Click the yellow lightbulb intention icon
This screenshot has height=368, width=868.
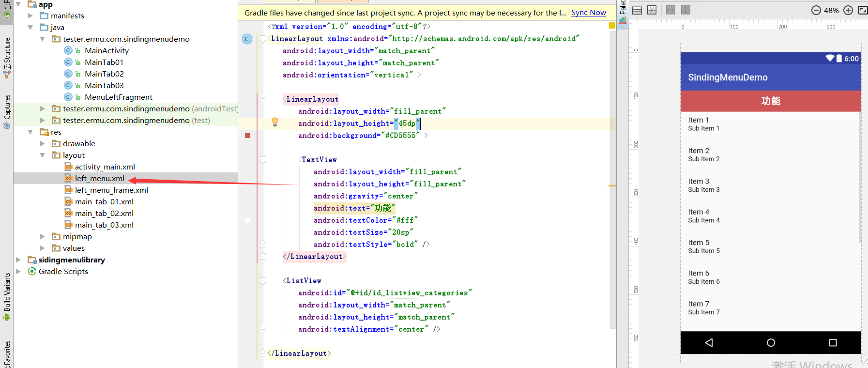(274, 122)
